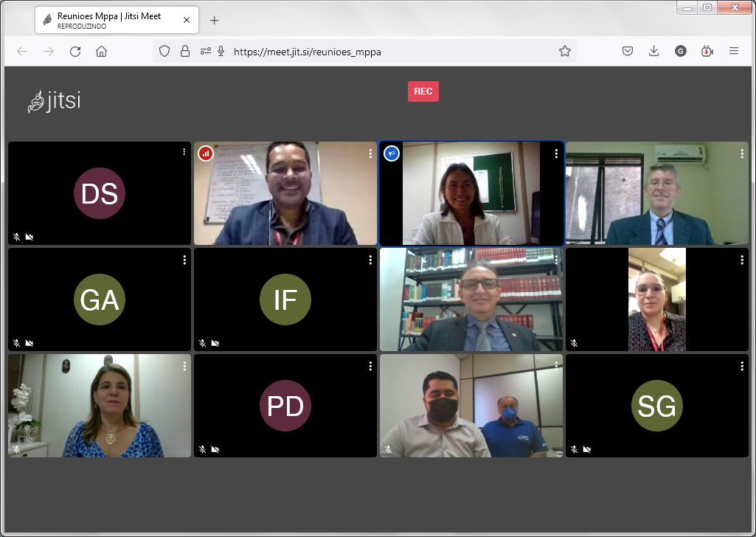Click muted mic icon on blue-blouse woman's tile

point(16,449)
